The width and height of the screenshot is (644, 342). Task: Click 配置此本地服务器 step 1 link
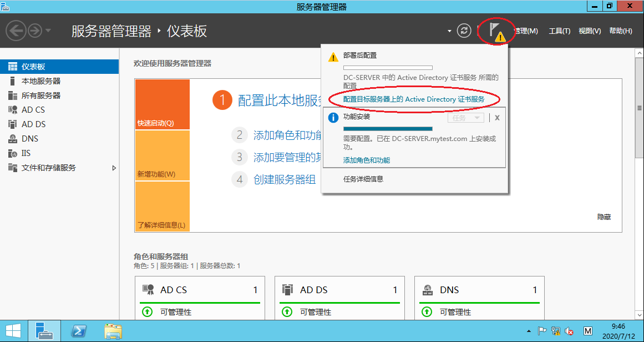[279, 100]
